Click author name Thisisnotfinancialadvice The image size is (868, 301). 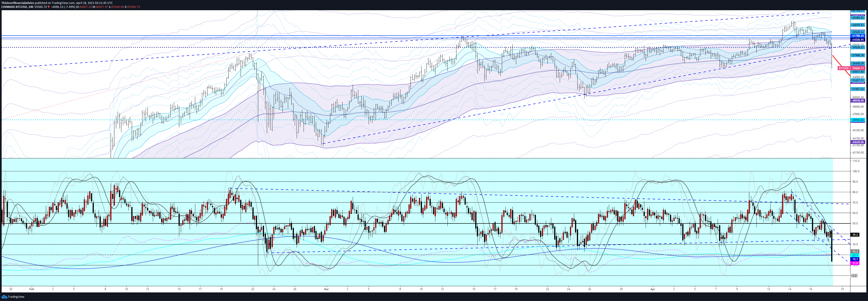[x=18, y=3]
